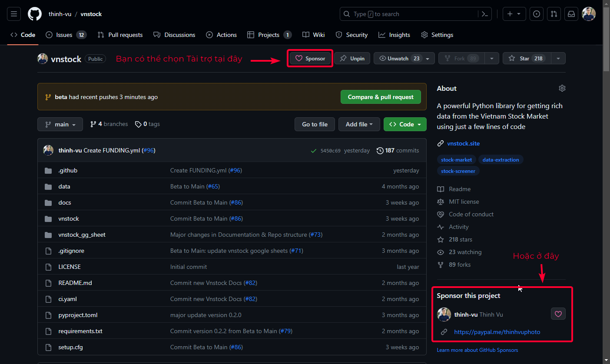Open the vnstock_gg_sheet folder
This screenshot has height=364, width=610.
click(x=82, y=235)
